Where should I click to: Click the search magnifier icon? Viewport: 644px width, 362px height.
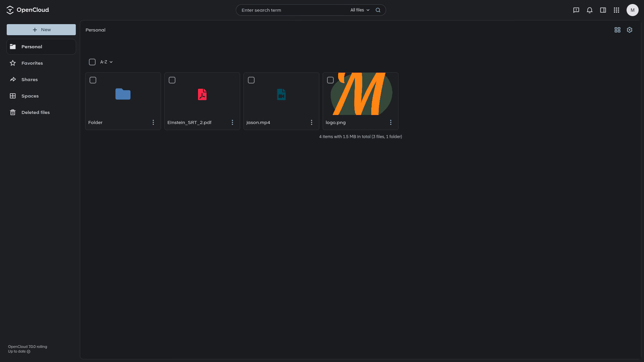[378, 10]
